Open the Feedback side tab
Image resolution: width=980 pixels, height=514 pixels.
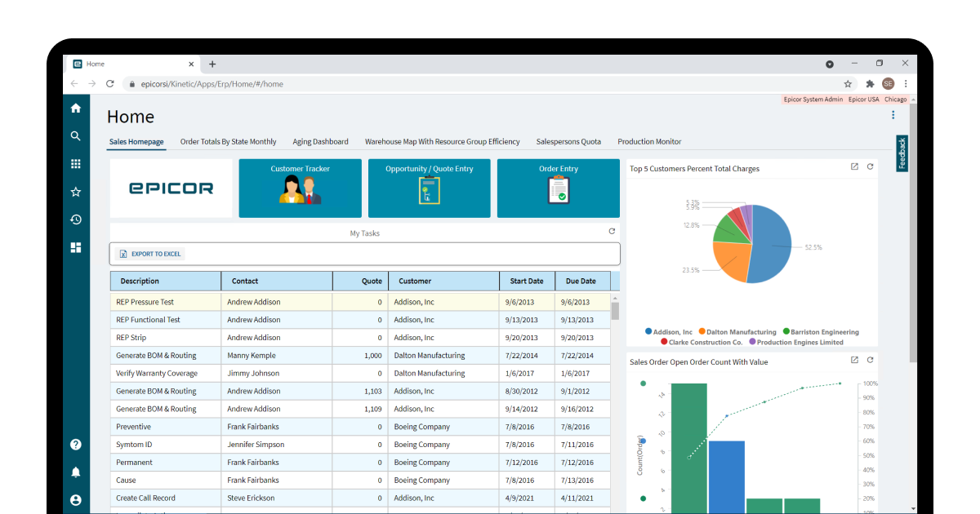[x=902, y=153]
